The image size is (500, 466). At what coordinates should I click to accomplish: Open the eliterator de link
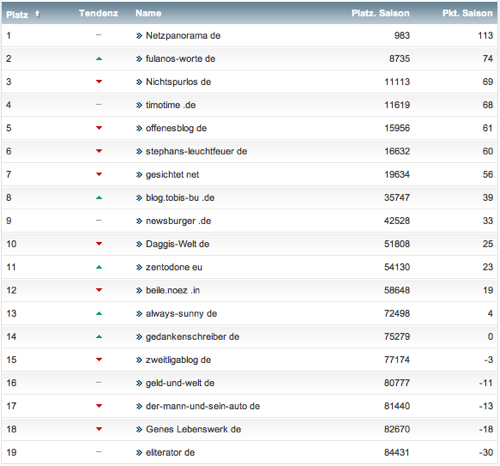pyautogui.click(x=170, y=452)
